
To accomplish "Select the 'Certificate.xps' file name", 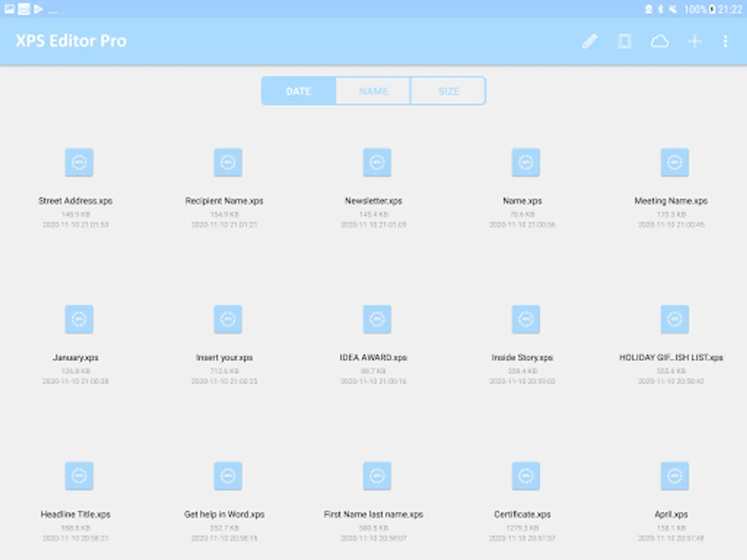I will tap(522, 515).
